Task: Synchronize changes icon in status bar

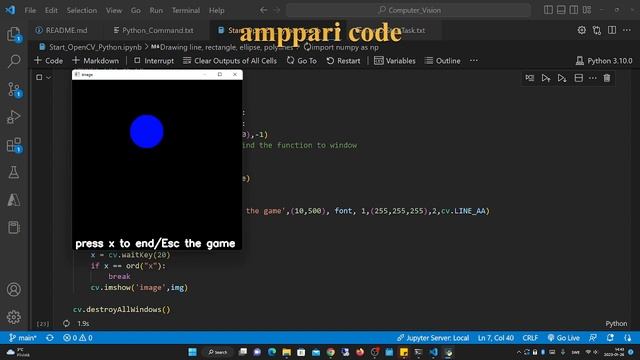Action: pyautogui.click(x=50, y=338)
